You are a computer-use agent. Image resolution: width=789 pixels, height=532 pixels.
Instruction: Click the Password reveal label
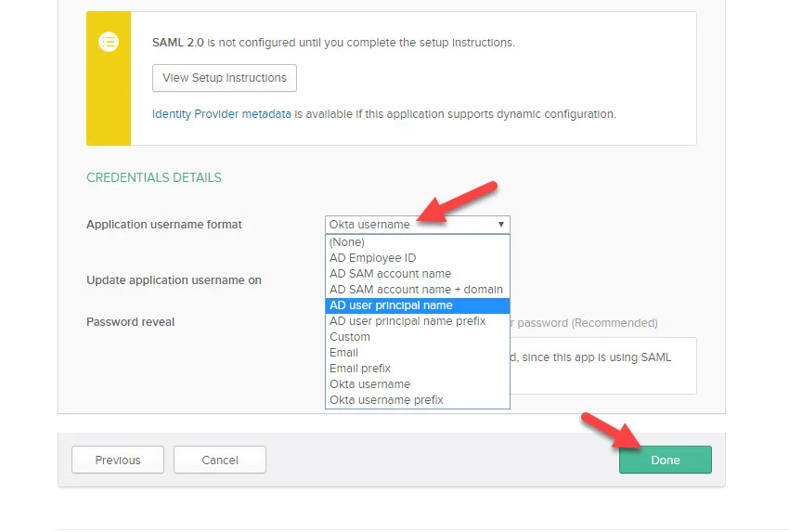click(x=130, y=322)
